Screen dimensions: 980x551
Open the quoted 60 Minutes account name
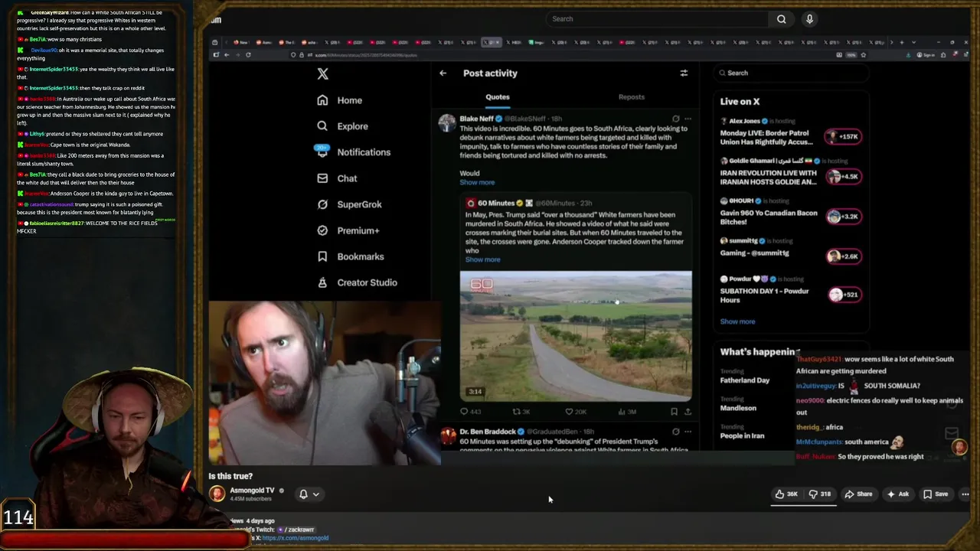point(496,203)
